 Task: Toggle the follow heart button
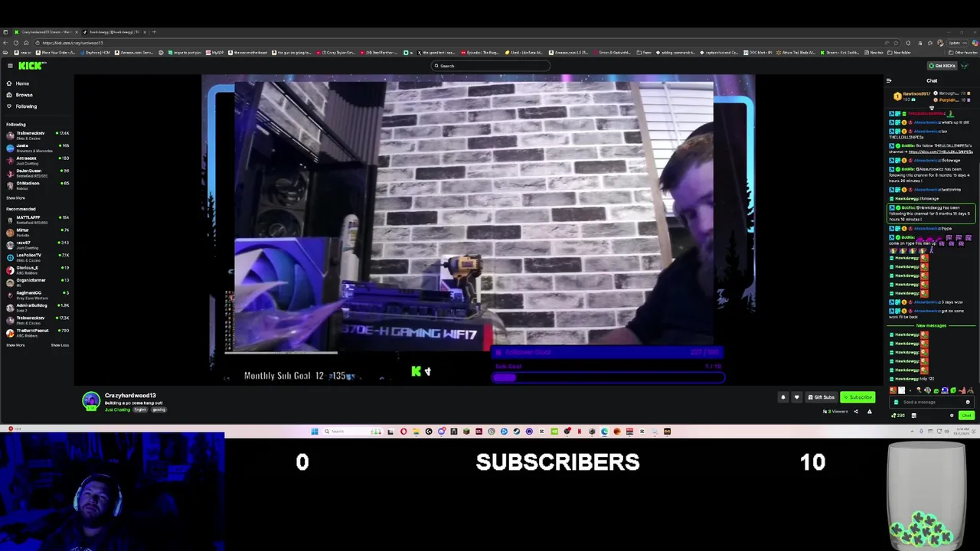coord(796,397)
